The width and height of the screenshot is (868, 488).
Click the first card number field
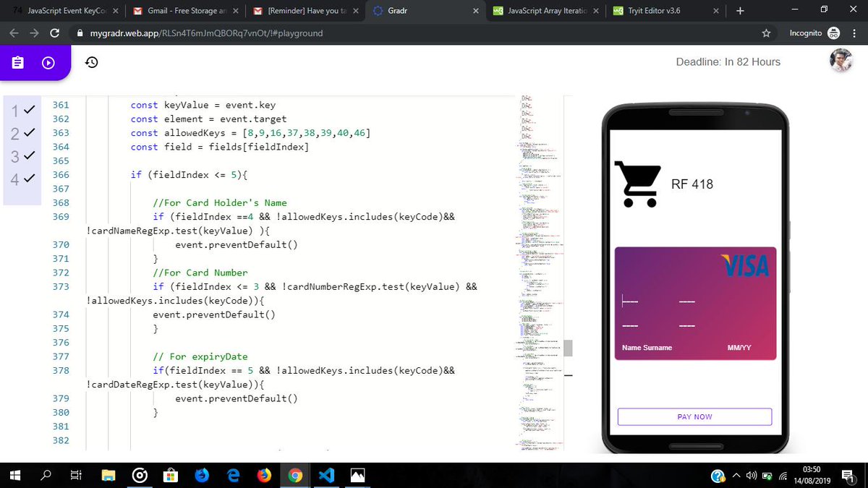[630, 301]
